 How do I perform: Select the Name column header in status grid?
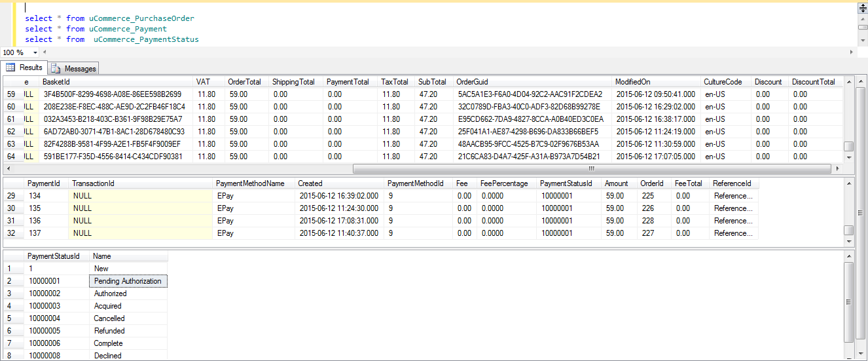(128, 256)
